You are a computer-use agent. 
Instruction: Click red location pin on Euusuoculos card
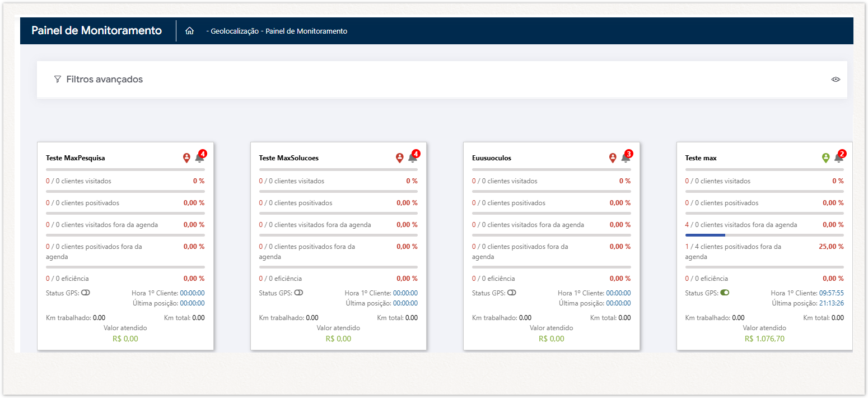[x=613, y=159]
